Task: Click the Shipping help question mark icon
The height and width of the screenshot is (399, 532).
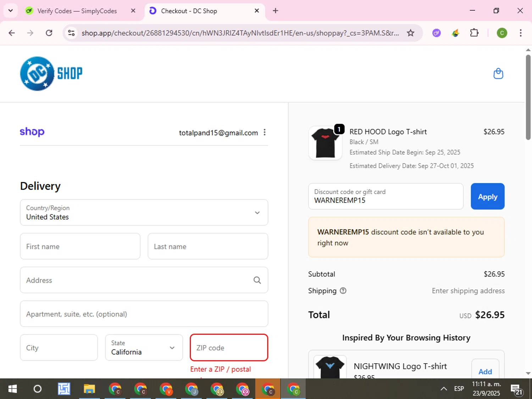Action: click(x=343, y=291)
